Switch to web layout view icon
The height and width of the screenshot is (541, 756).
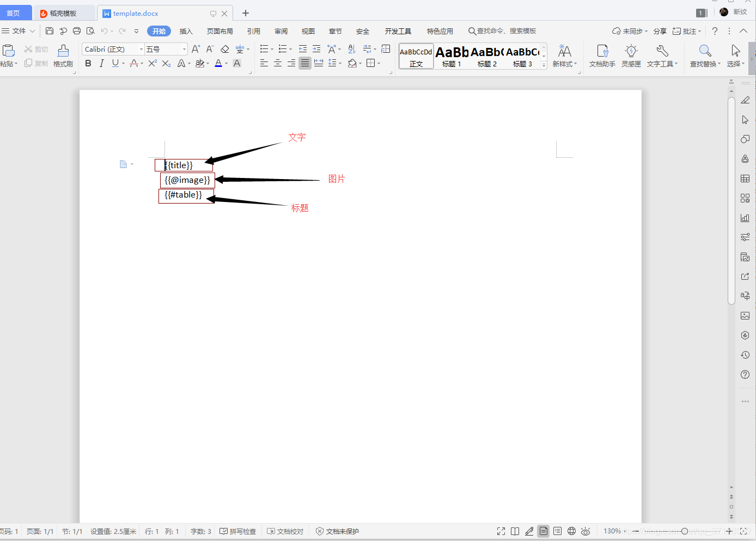click(571, 531)
